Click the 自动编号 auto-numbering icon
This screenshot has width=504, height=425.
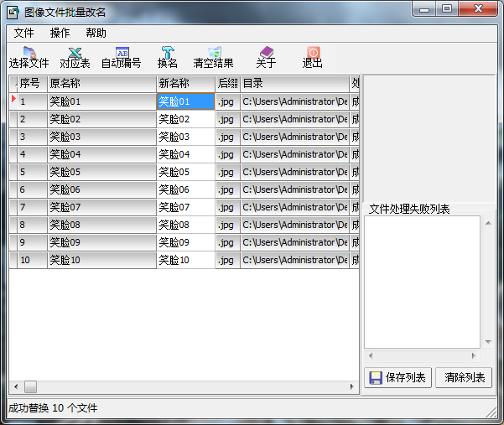(122, 57)
